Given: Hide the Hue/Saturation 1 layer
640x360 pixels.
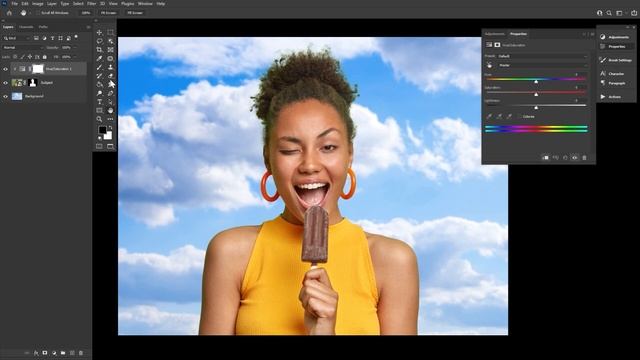Looking at the screenshot, I should (5, 69).
